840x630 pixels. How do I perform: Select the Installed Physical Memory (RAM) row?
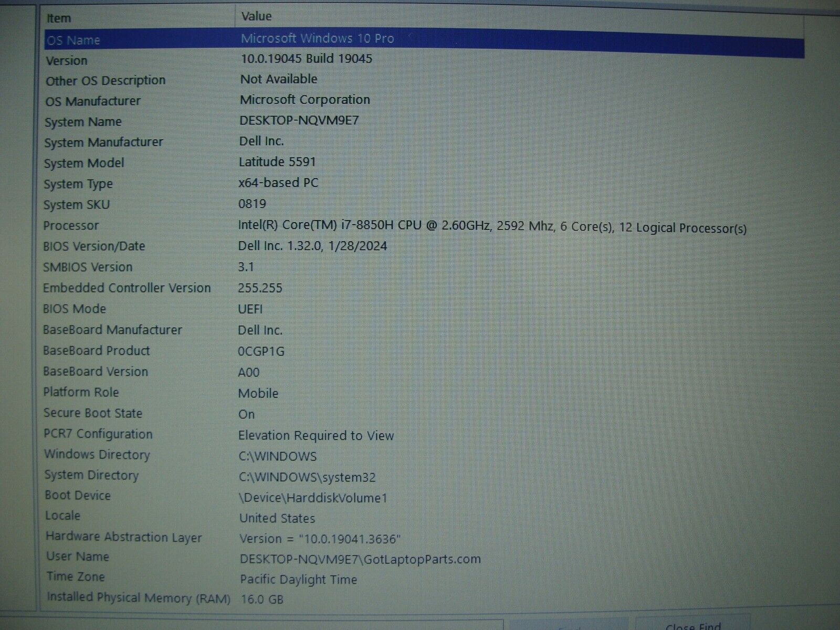pyautogui.click(x=139, y=598)
